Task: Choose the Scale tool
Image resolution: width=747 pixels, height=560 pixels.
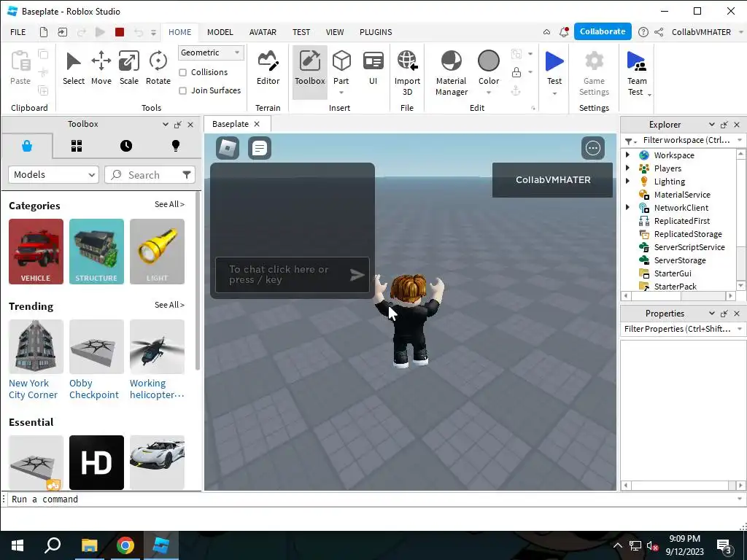Action: (x=128, y=68)
